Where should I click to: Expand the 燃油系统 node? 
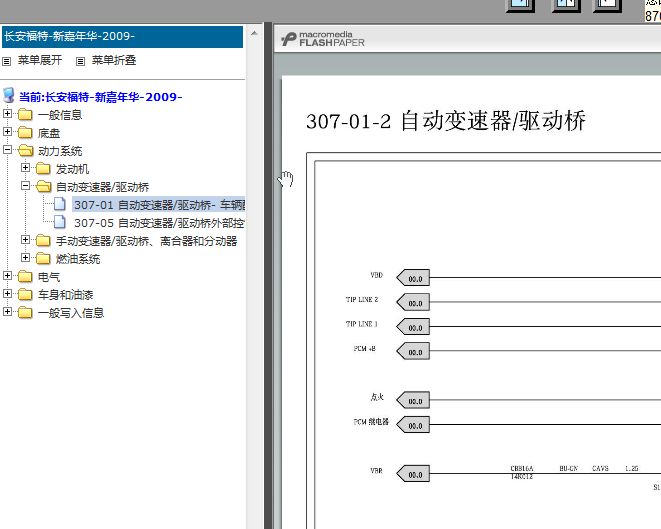(25, 258)
